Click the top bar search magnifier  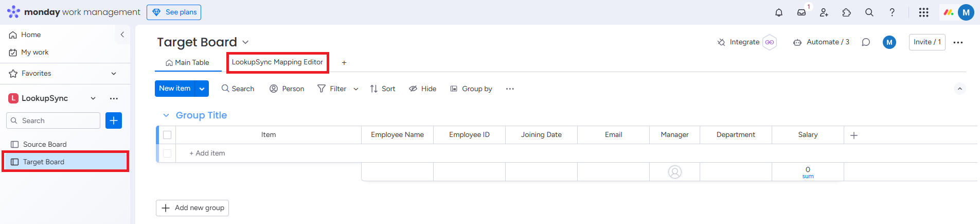coord(869,12)
